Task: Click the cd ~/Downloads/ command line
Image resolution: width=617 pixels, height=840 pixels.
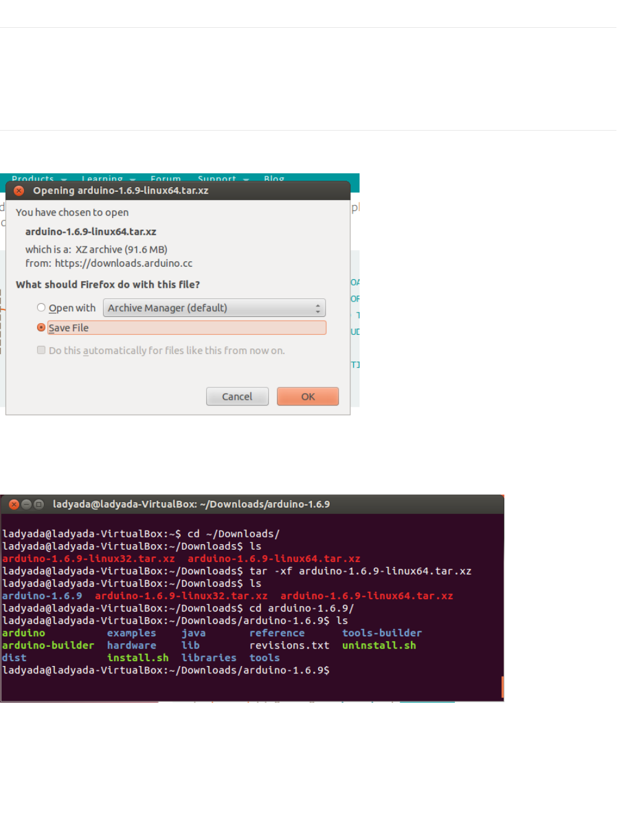Action: (141, 534)
